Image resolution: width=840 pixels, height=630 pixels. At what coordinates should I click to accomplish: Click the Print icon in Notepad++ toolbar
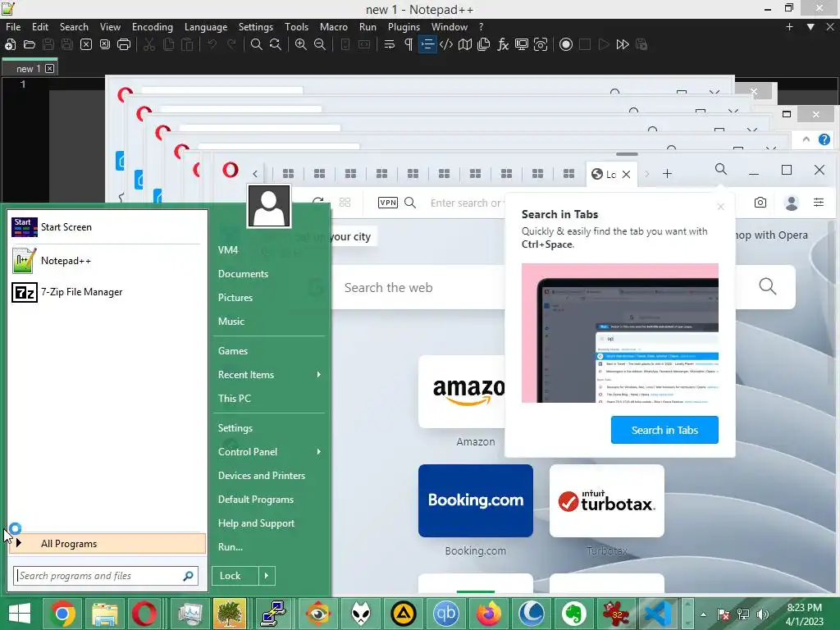(x=124, y=44)
